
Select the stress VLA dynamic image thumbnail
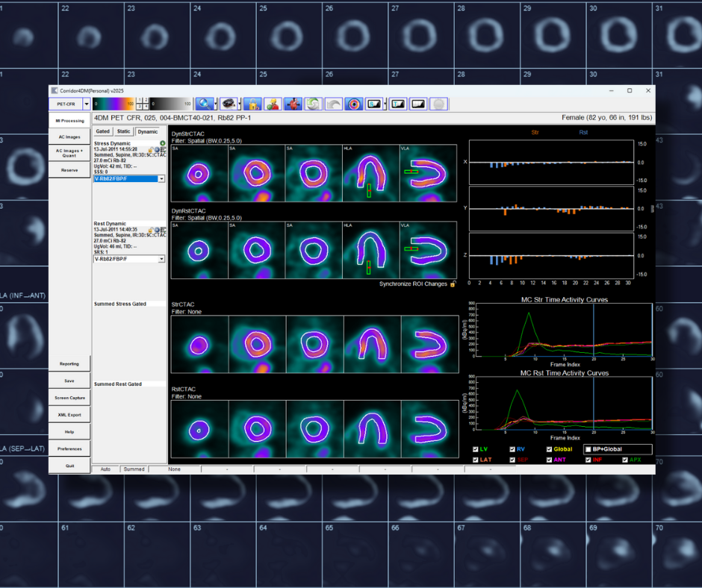coord(429,173)
